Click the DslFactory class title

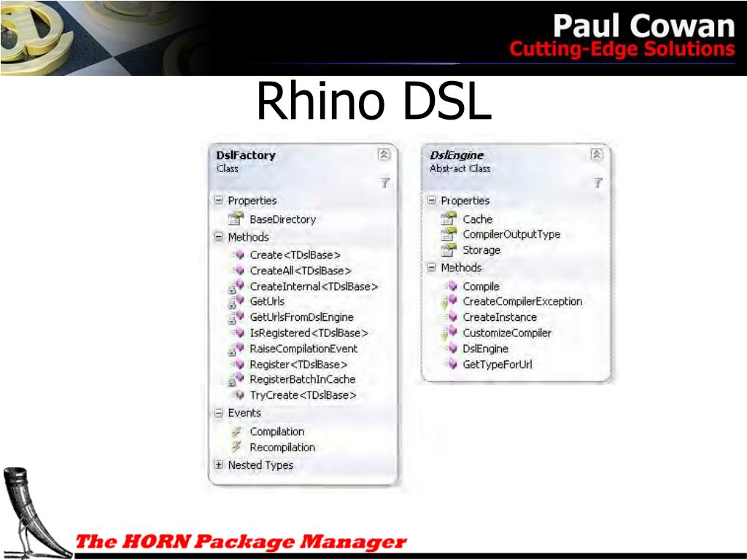click(246, 155)
